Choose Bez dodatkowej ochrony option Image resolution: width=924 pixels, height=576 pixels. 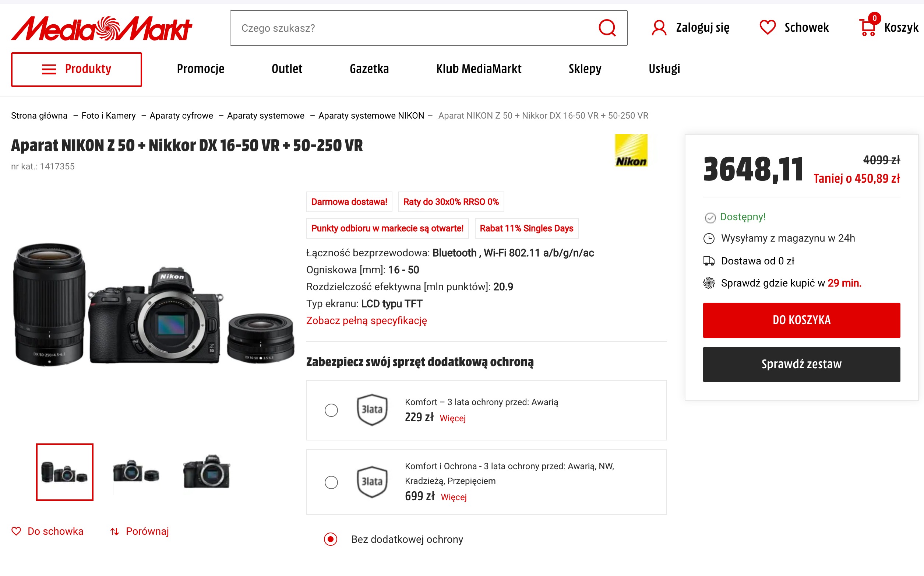point(331,539)
